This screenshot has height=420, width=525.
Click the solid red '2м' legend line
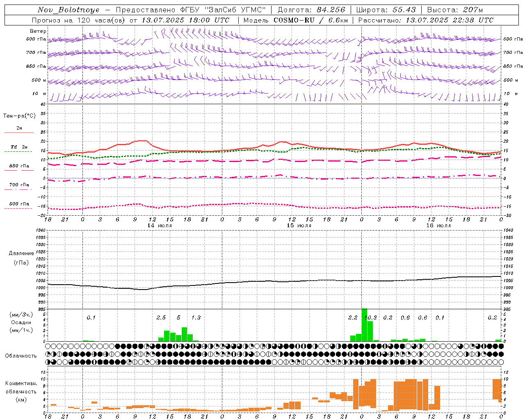click(x=19, y=132)
